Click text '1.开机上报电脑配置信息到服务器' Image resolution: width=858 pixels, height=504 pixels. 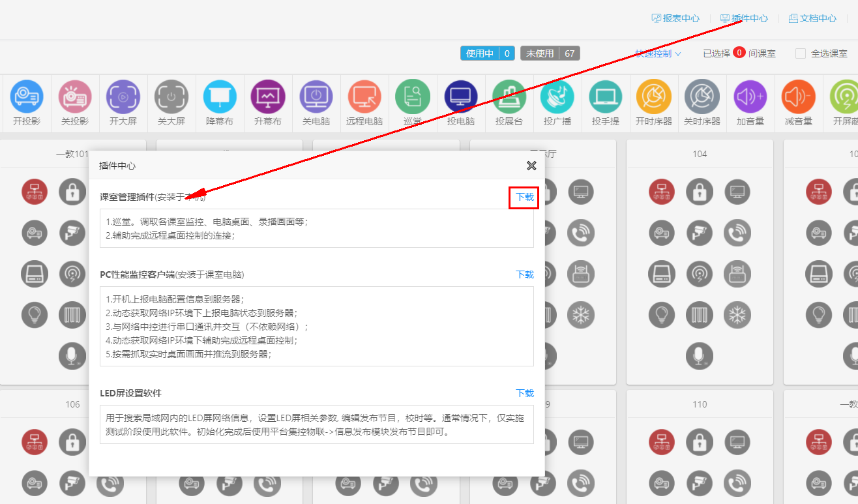point(175,299)
